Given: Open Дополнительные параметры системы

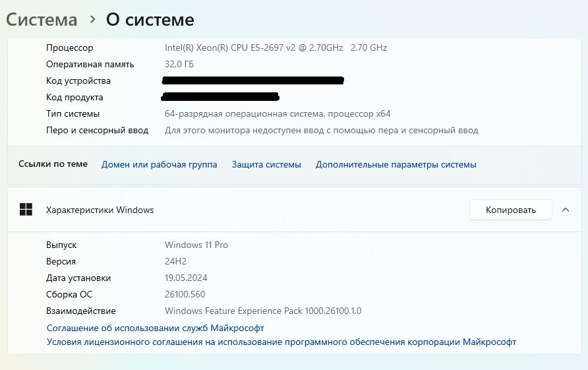Looking at the screenshot, I should (396, 164).
